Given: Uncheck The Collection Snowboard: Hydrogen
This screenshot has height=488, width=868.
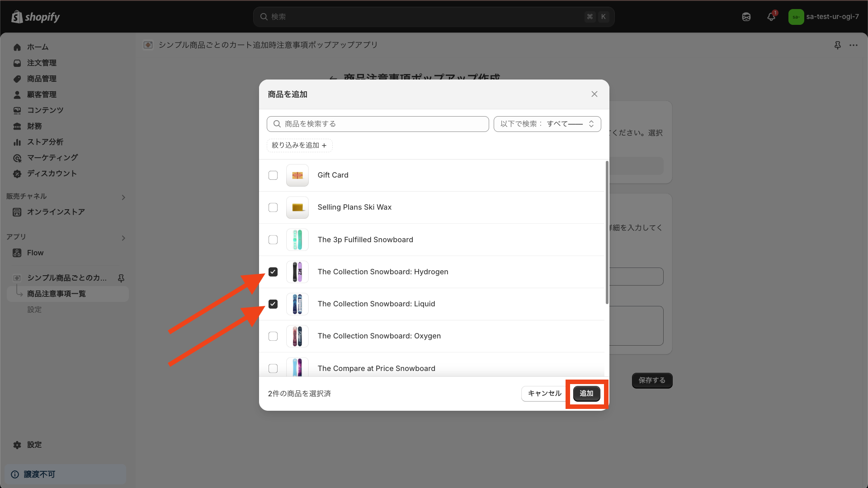Looking at the screenshot, I should pos(273,272).
